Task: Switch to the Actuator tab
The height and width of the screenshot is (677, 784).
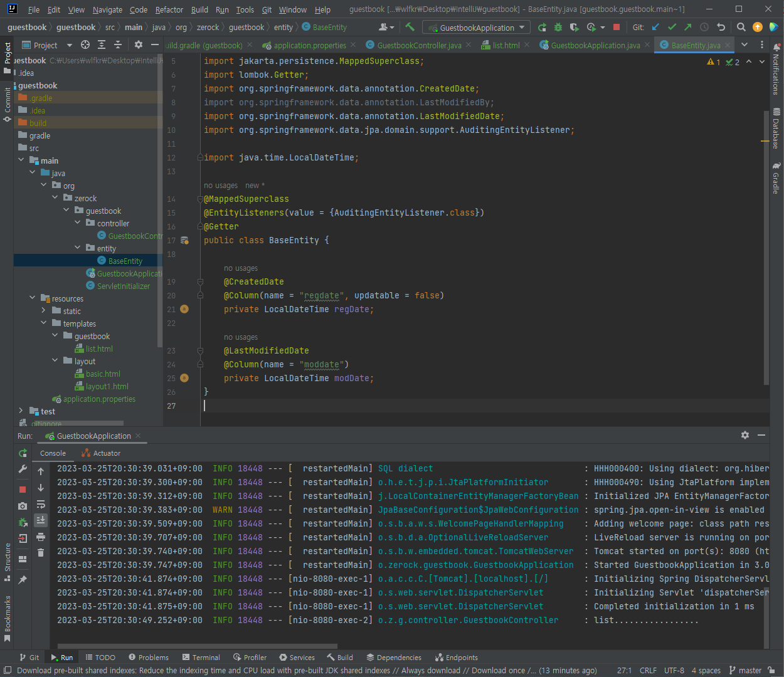Action: click(101, 453)
